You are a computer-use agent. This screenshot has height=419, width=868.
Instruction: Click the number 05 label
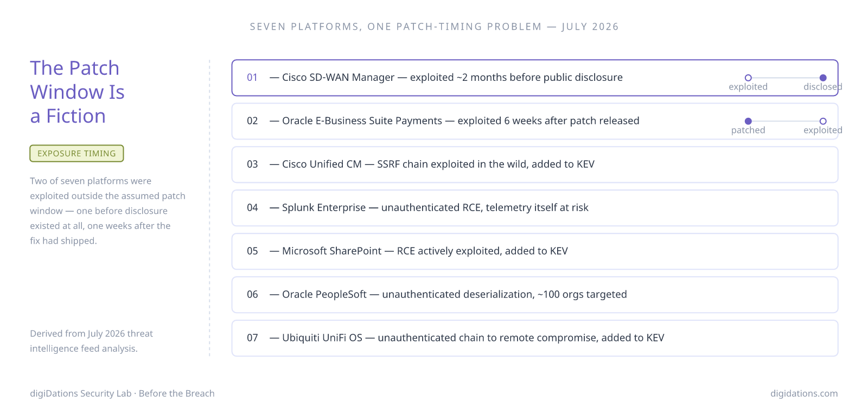pyautogui.click(x=252, y=251)
